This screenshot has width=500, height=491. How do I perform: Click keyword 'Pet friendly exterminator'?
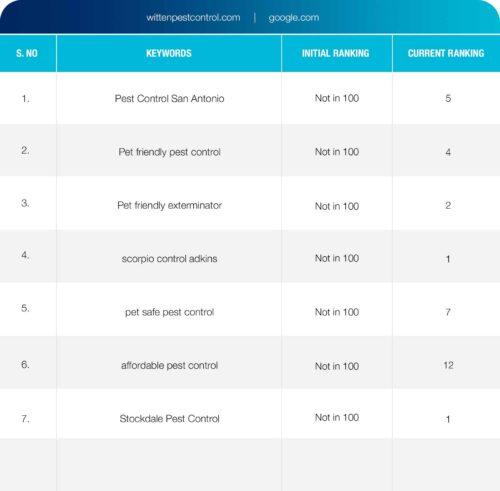coord(169,205)
